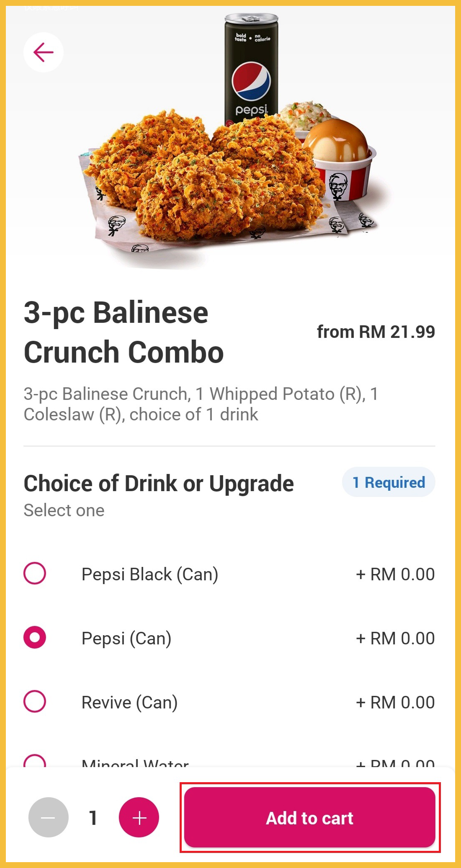Decrease quantity with the minus icon
Image resolution: width=461 pixels, height=868 pixels.
[48, 817]
